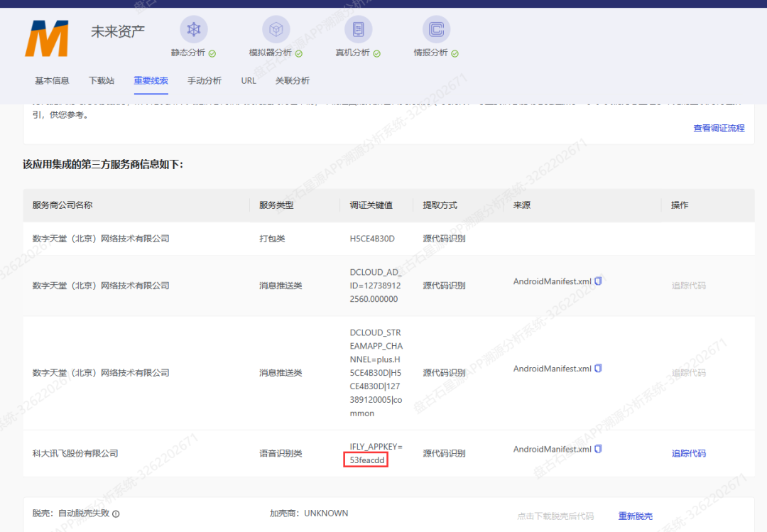The image size is (767, 532).
Task: Click disabled 追踪代码 in DCLOUD_STREAMAPP_CHANNEL row
Action: click(x=688, y=373)
